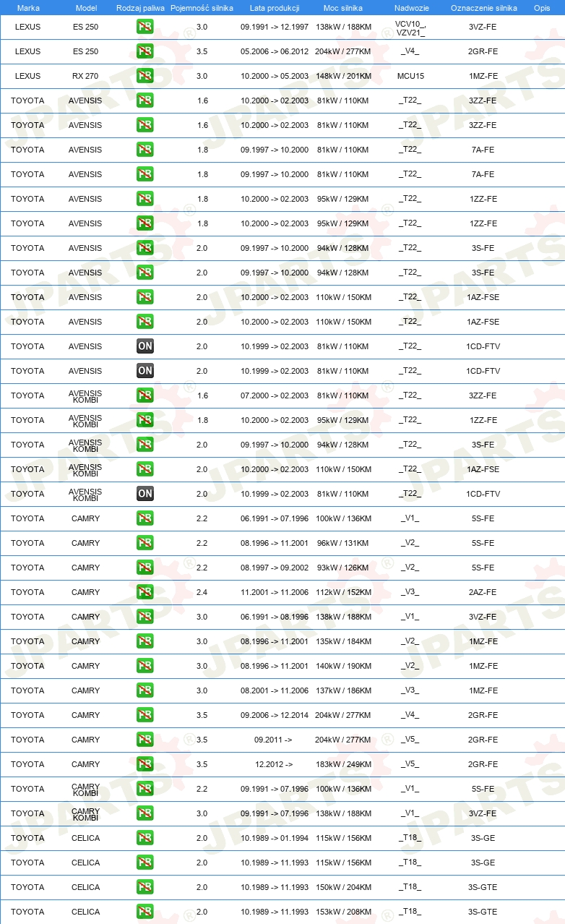Click the Marka column header
The width and height of the screenshot is (565, 924).
click(x=28, y=8)
